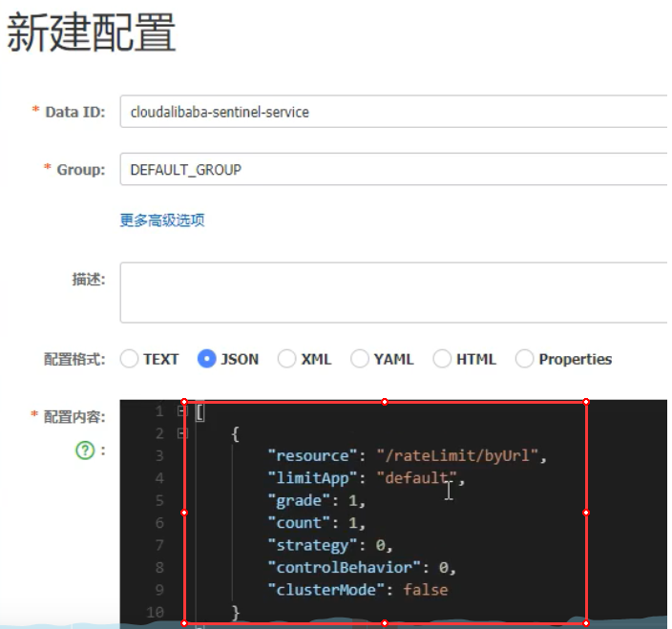This screenshot has height=629, width=672.
Task: Click line number 5 in editor gutter
Action: point(159,500)
